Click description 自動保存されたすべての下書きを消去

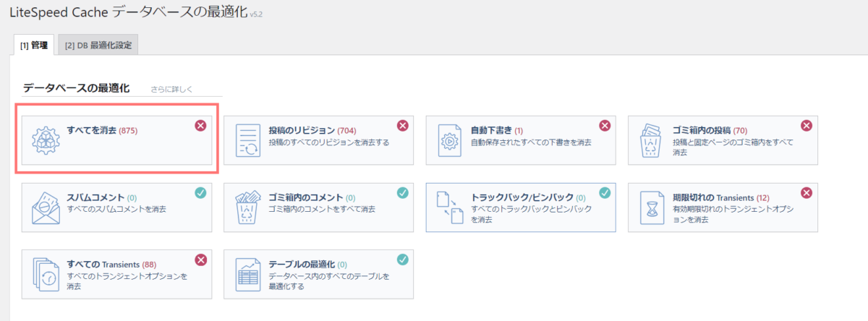click(531, 142)
